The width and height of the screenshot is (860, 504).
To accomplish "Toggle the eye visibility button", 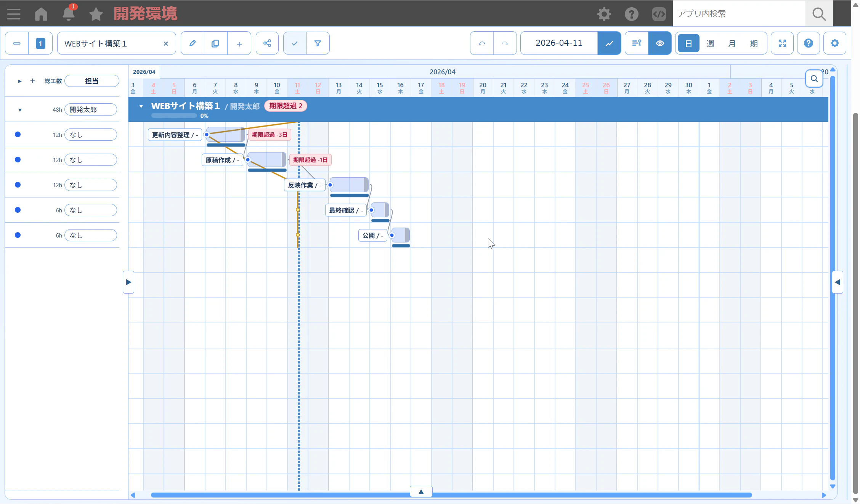I will click(x=660, y=43).
